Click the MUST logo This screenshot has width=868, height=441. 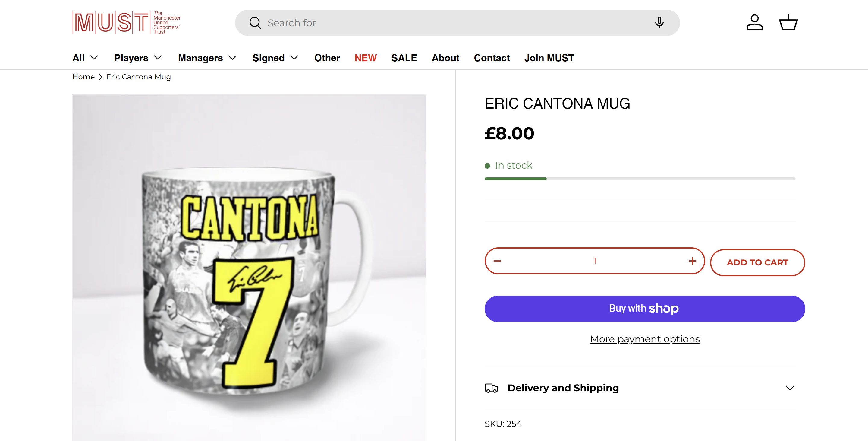(126, 23)
